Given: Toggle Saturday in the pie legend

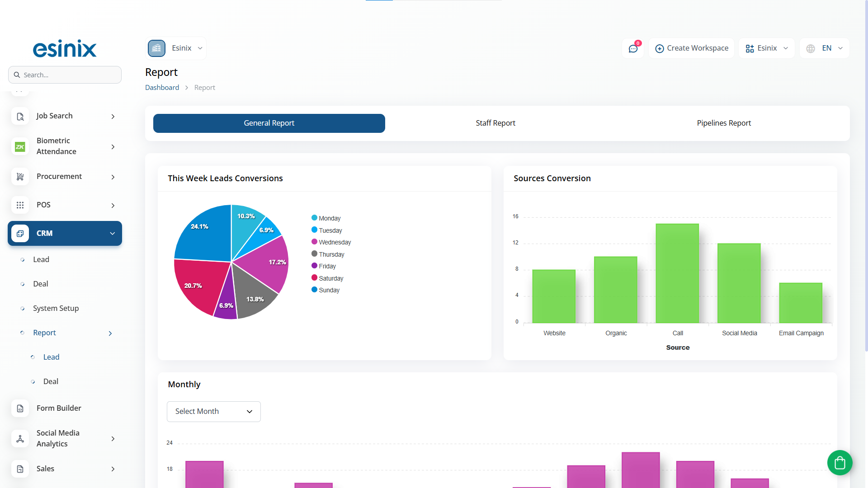Looking at the screenshot, I should (x=327, y=278).
